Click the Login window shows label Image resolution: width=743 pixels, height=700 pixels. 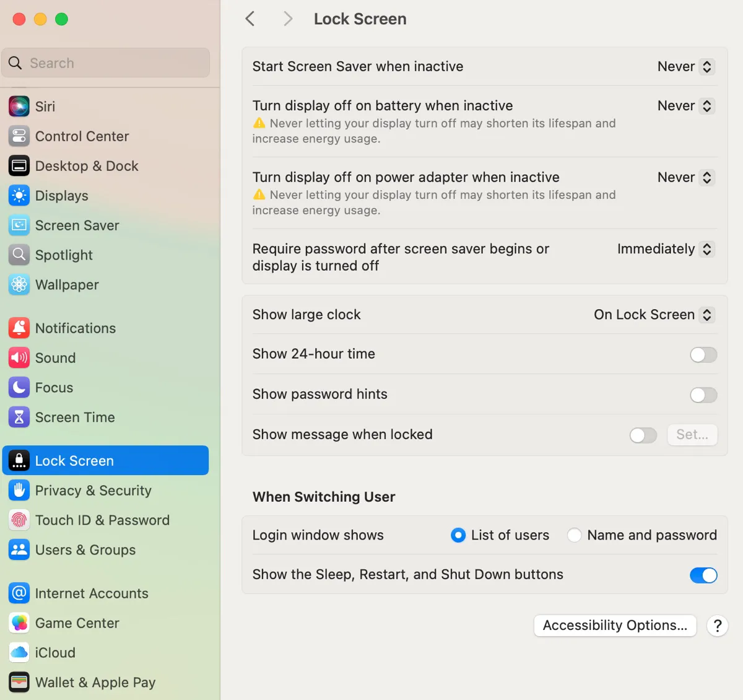click(x=318, y=535)
